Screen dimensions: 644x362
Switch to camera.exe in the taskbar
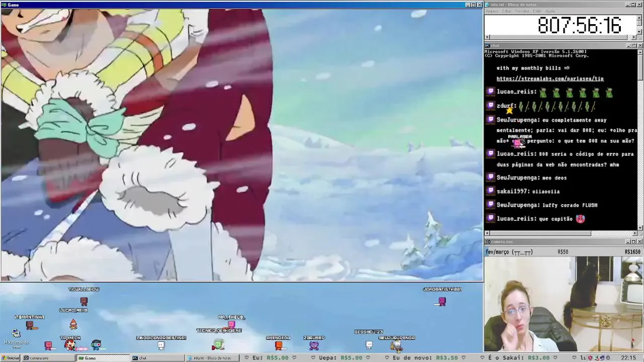[x=48, y=358]
